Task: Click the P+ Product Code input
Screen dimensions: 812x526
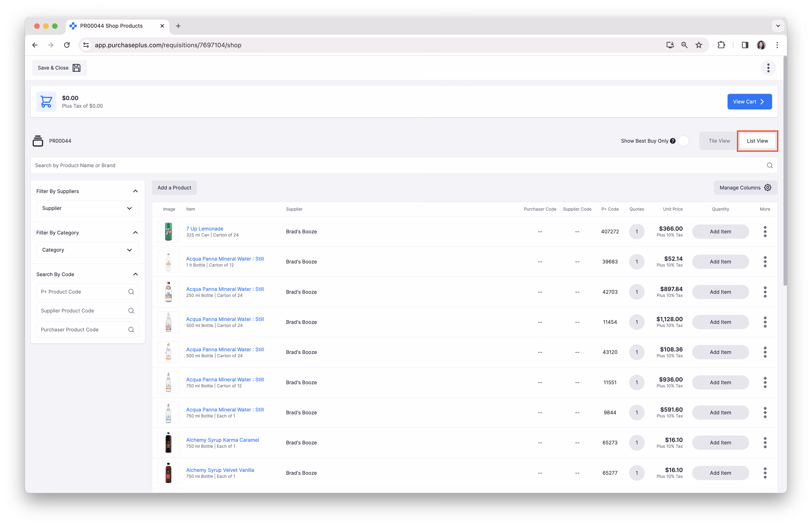Action: 87,292
